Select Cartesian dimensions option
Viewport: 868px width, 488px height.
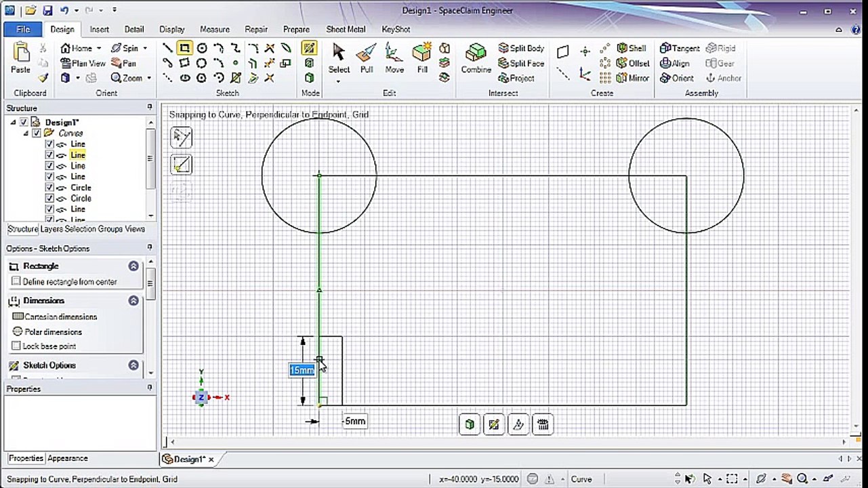(55, 317)
